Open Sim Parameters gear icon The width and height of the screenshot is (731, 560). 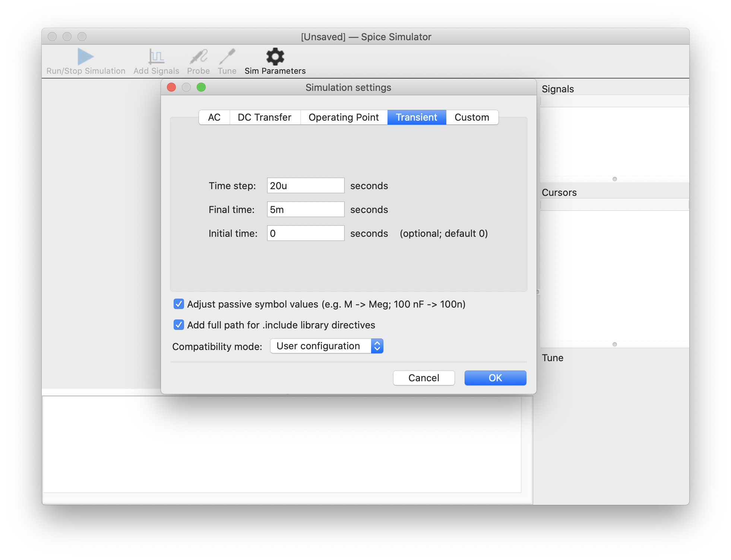(x=275, y=57)
